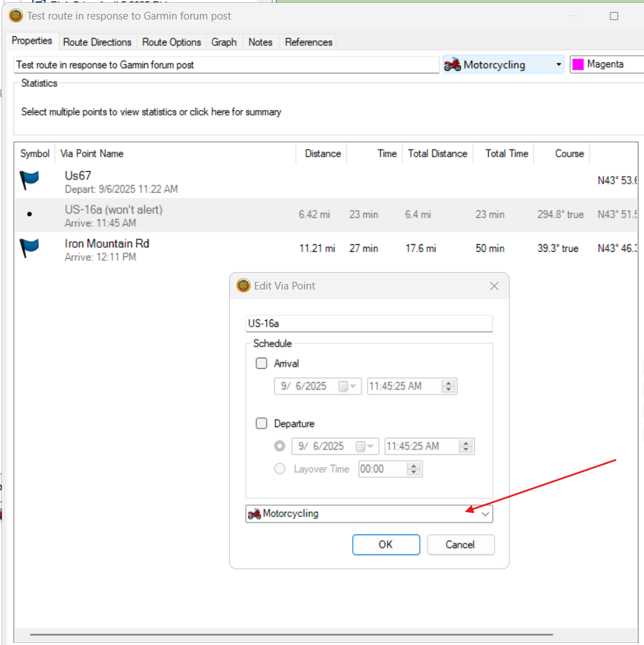Click the magenta color swatch

[578, 65]
